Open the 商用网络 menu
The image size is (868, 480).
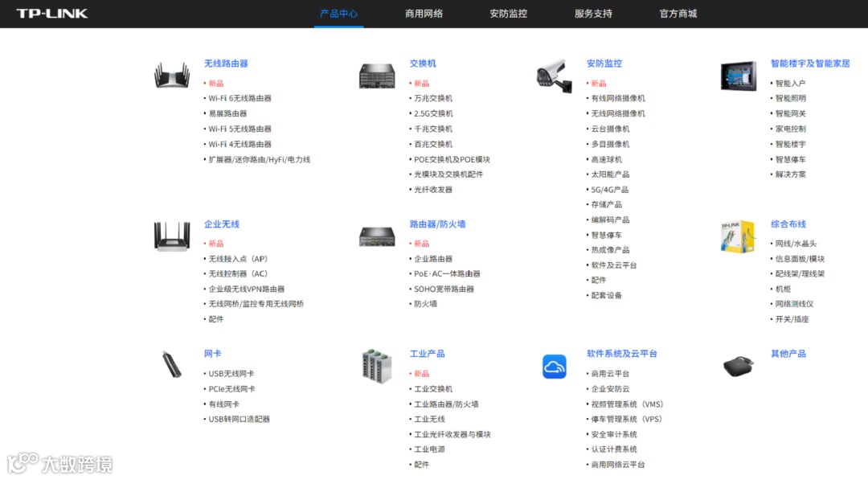coord(424,14)
